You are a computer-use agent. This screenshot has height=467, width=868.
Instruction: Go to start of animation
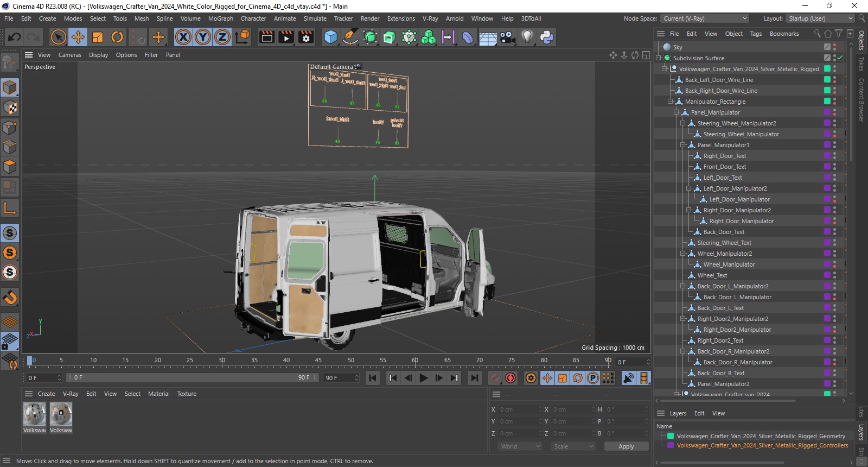click(373, 378)
